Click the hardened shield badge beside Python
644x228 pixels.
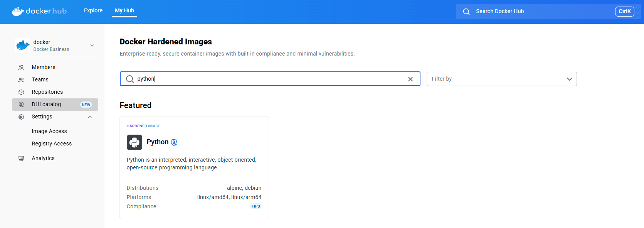(x=174, y=142)
